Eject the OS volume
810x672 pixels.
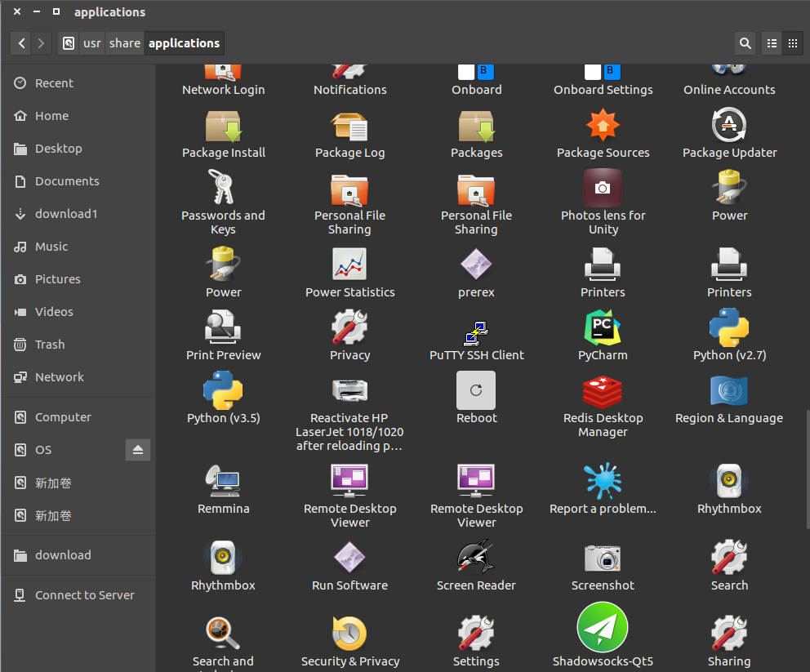pos(138,450)
